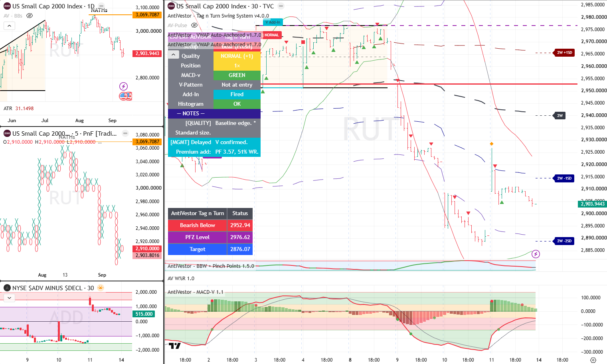Collapse the indicator legend on daily chart
Screen dimensions: 607x364
click(x=9, y=26)
